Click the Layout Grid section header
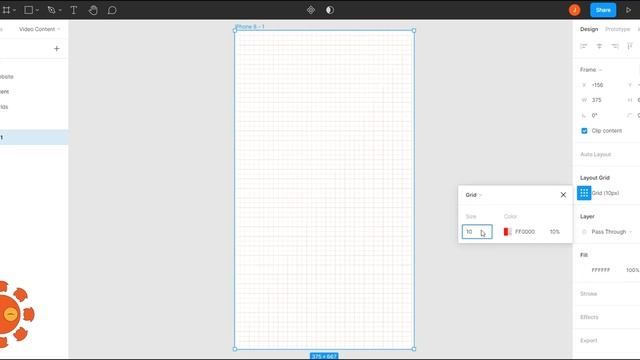This screenshot has height=360, width=640. [x=595, y=178]
